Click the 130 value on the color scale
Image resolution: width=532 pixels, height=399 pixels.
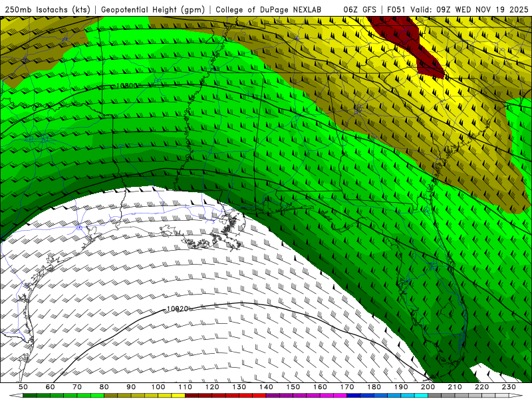[x=239, y=387]
